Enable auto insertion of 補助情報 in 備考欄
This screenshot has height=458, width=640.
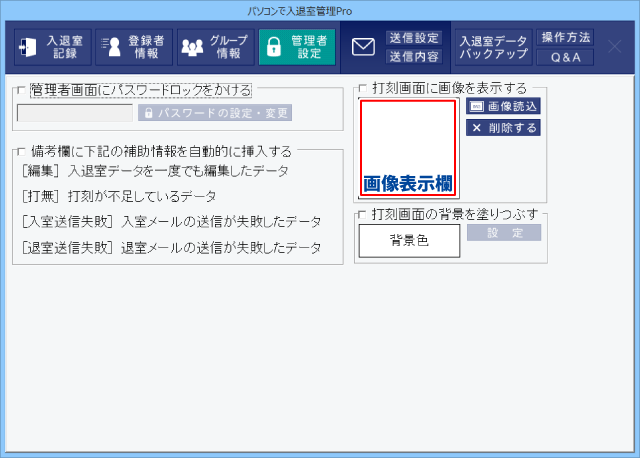pyautogui.click(x=21, y=152)
